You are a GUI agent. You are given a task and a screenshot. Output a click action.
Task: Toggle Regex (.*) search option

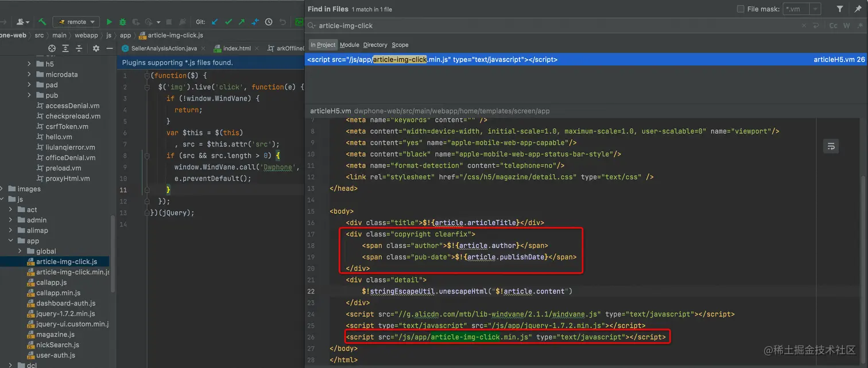tap(860, 25)
